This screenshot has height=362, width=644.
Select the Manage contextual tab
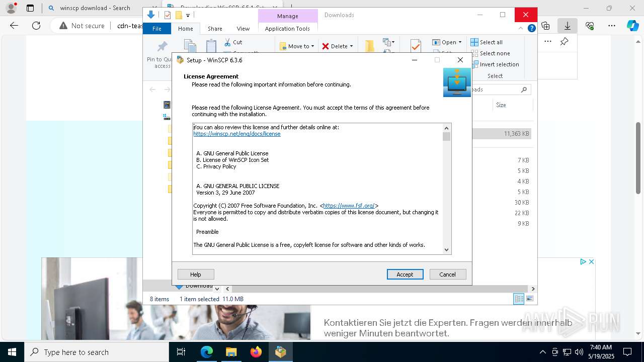(x=288, y=16)
